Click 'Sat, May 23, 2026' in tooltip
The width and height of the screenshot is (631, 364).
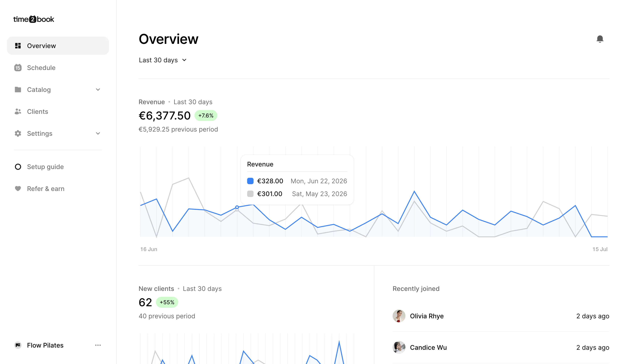[320, 194]
